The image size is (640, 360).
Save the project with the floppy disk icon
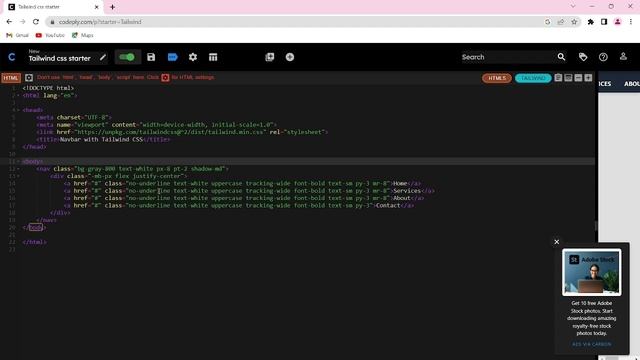click(x=151, y=57)
